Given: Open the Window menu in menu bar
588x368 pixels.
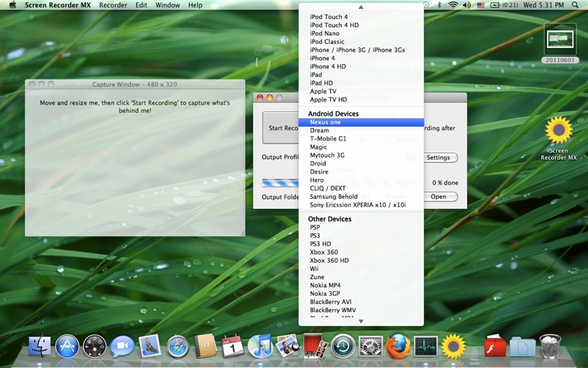Looking at the screenshot, I should (168, 5).
